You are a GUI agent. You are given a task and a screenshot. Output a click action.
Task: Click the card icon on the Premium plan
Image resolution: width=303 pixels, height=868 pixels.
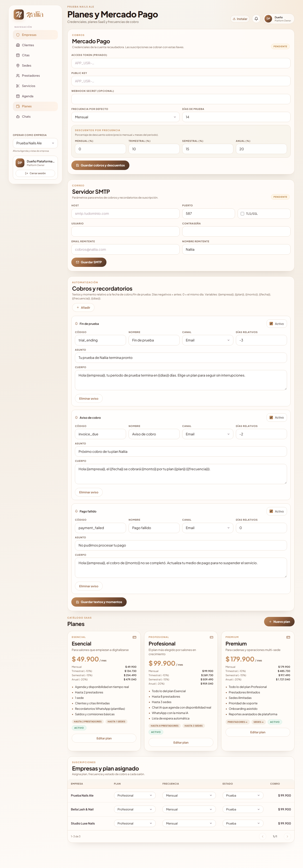tap(288, 637)
